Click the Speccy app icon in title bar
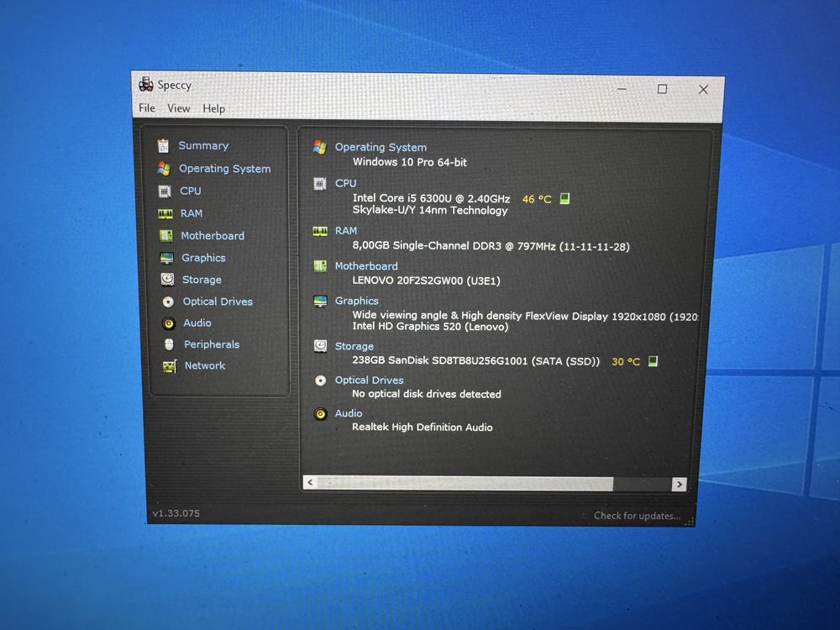 [x=145, y=84]
